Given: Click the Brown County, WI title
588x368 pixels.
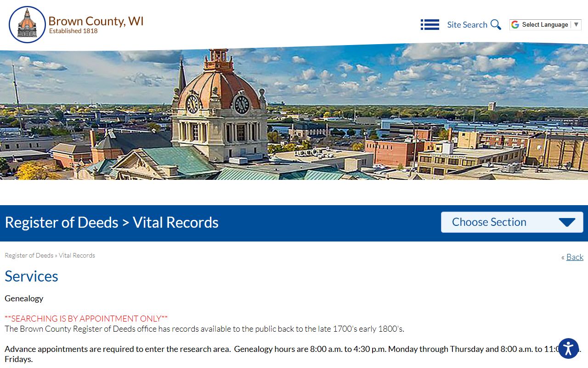Looking at the screenshot, I should pyautogui.click(x=96, y=21).
